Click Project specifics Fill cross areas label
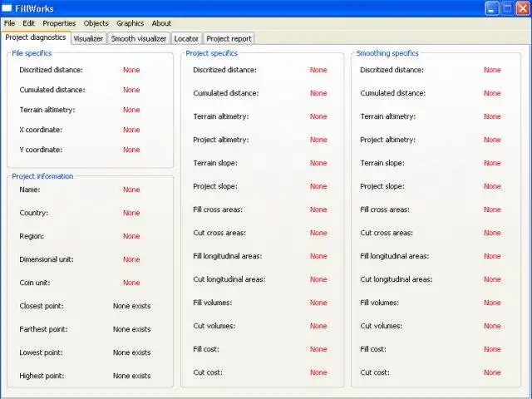The height and width of the screenshot is (399, 532). 218,209
